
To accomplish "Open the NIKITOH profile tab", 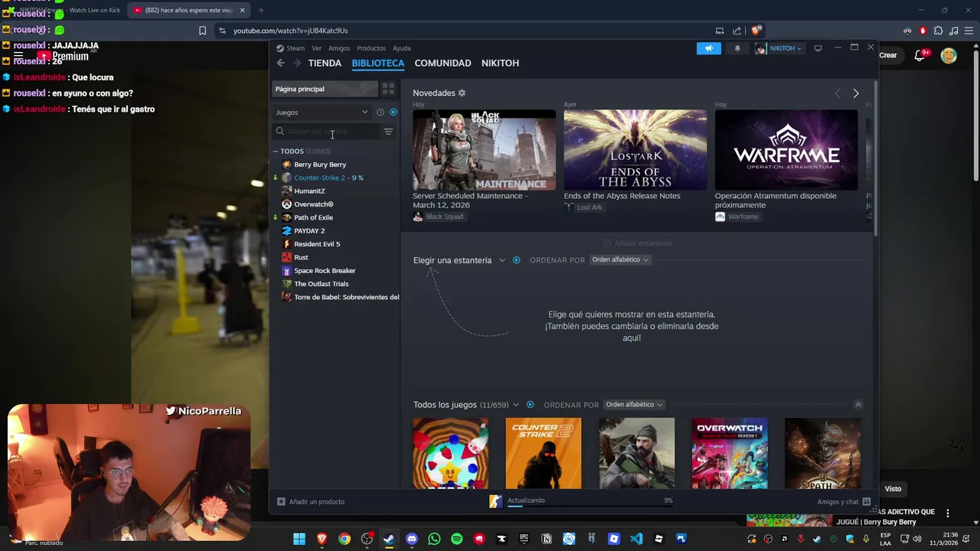I will pyautogui.click(x=500, y=63).
